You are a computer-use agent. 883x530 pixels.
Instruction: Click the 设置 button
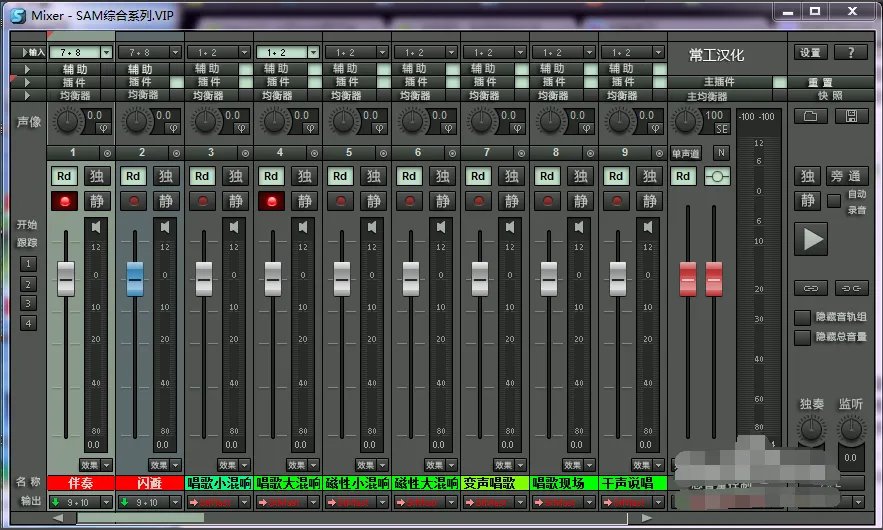[x=810, y=52]
